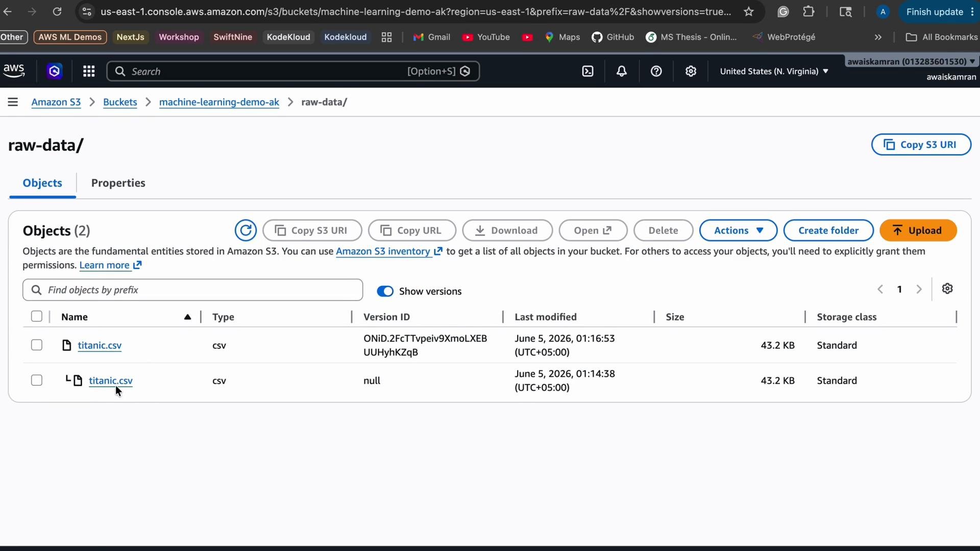This screenshot has height=551, width=980.
Task: Click the purple Amazon Q shortcut icon
Action: tap(55, 71)
